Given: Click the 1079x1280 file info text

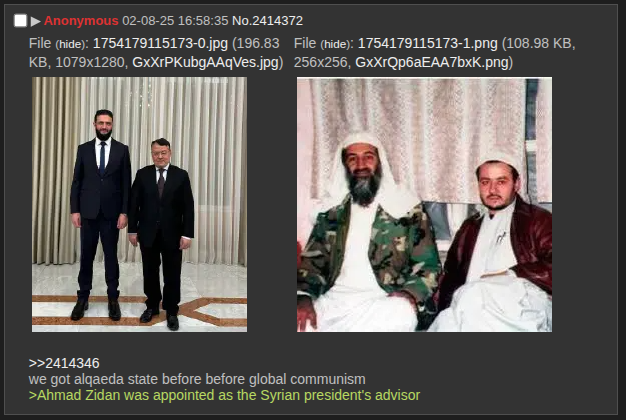Looking at the screenshot, I should (90, 62).
